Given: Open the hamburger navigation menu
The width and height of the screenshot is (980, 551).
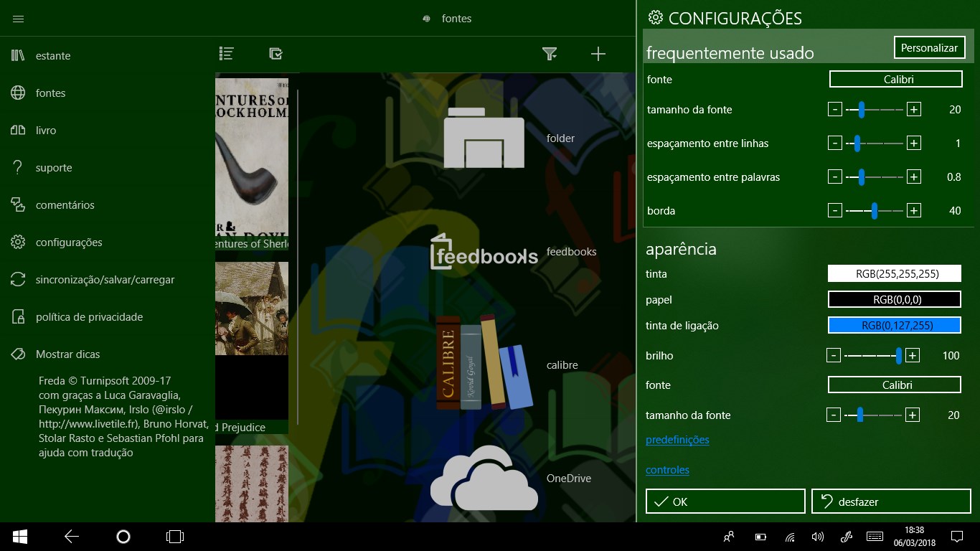Looking at the screenshot, I should (19, 19).
